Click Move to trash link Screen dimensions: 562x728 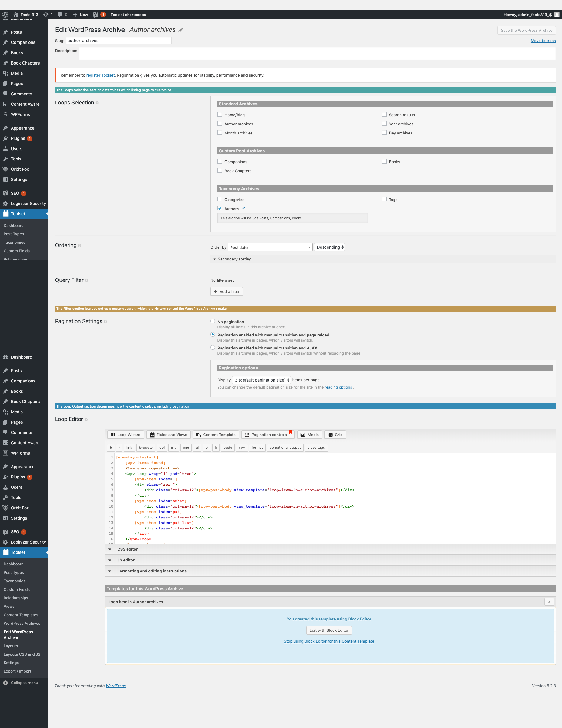pos(543,41)
